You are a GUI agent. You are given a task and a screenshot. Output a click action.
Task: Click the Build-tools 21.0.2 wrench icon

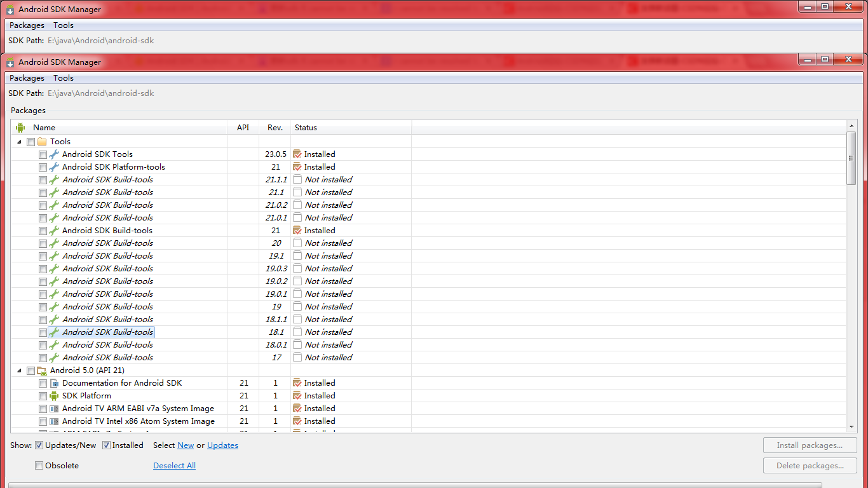[54, 205]
